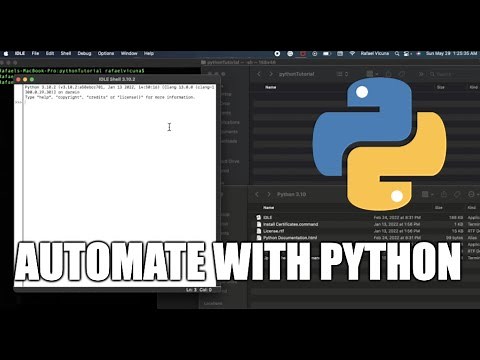Viewport: 480px width, 360px height.
Task: Click Search field in pythonTutorial Finder window
Action: [x=453, y=74]
